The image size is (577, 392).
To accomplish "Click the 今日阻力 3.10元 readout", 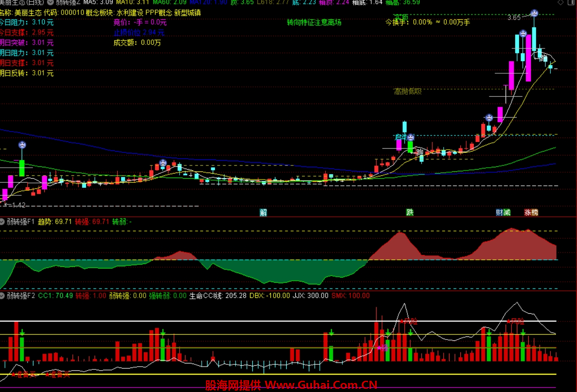I will coord(26,22).
